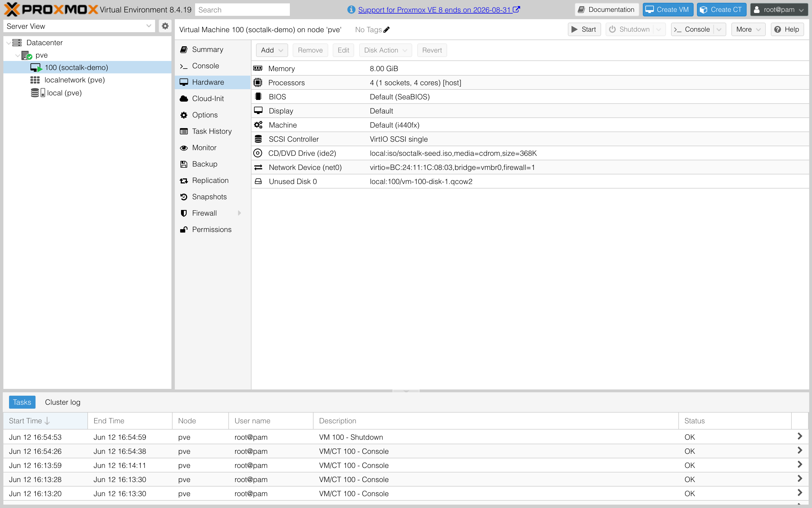Viewport: 812px width, 508px height.
Task: Open Task History
Action: (x=213, y=131)
